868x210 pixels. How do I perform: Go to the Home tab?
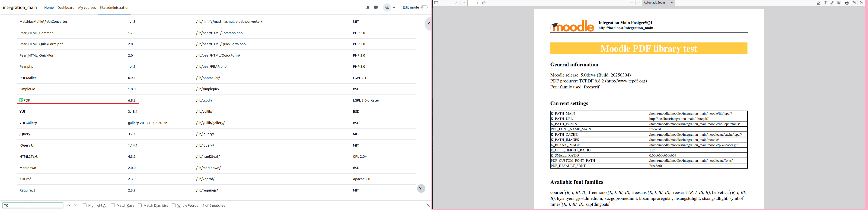49,7
